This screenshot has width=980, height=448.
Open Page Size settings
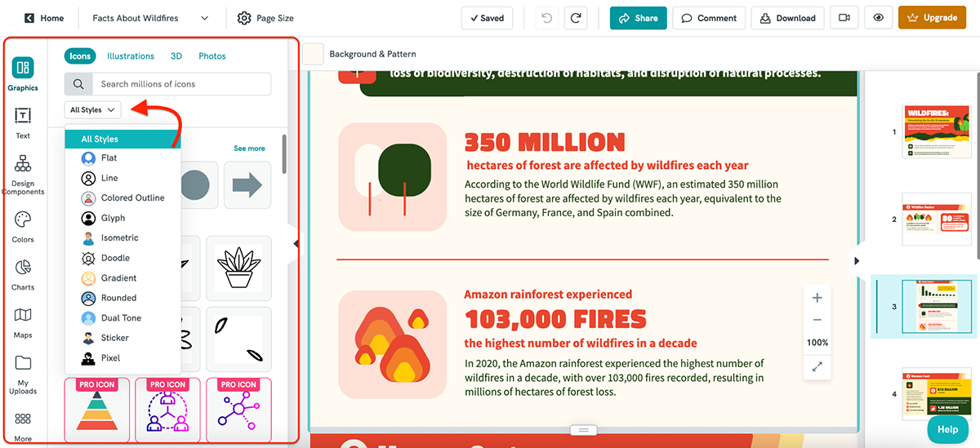point(265,18)
